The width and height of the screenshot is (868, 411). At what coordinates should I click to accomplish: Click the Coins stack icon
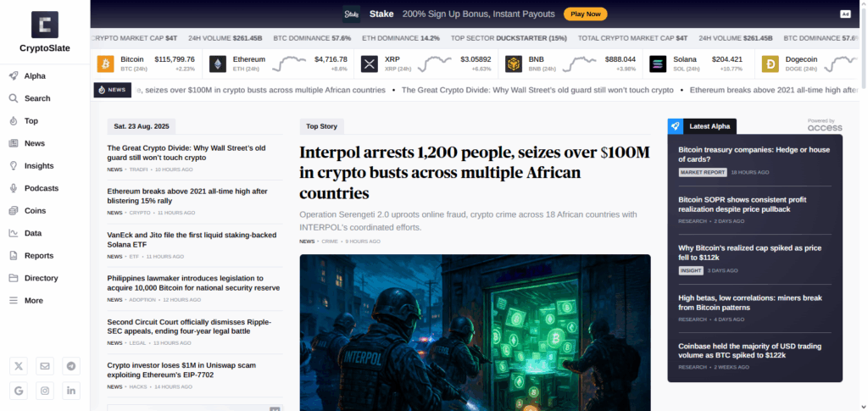click(x=14, y=211)
